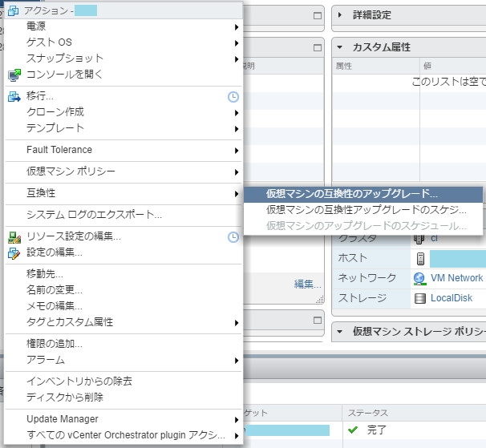The image size is (486, 448).
Task: Maximize the panel above カスタム属性 neighbor
Action: [x=318, y=15]
